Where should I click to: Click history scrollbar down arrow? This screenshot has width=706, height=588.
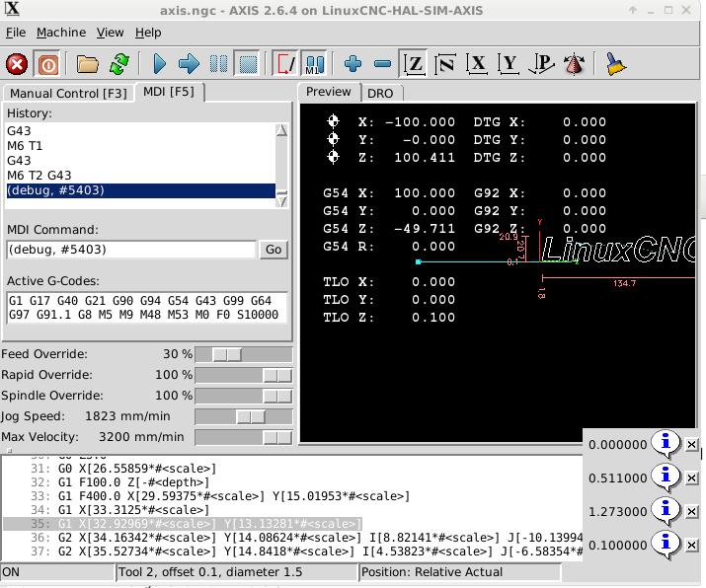coord(281,200)
